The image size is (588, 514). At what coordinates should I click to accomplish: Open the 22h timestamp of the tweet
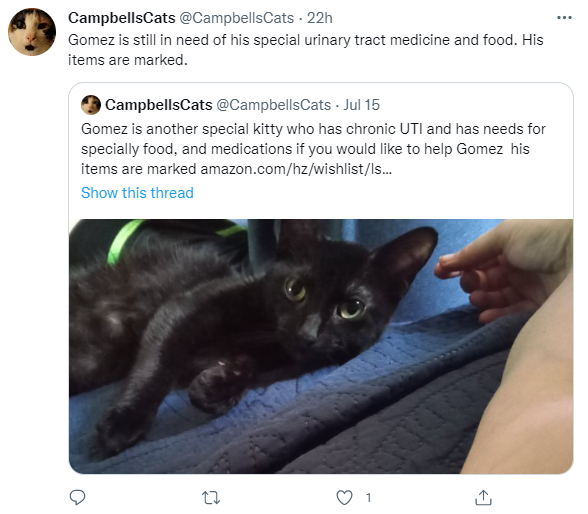[x=320, y=18]
